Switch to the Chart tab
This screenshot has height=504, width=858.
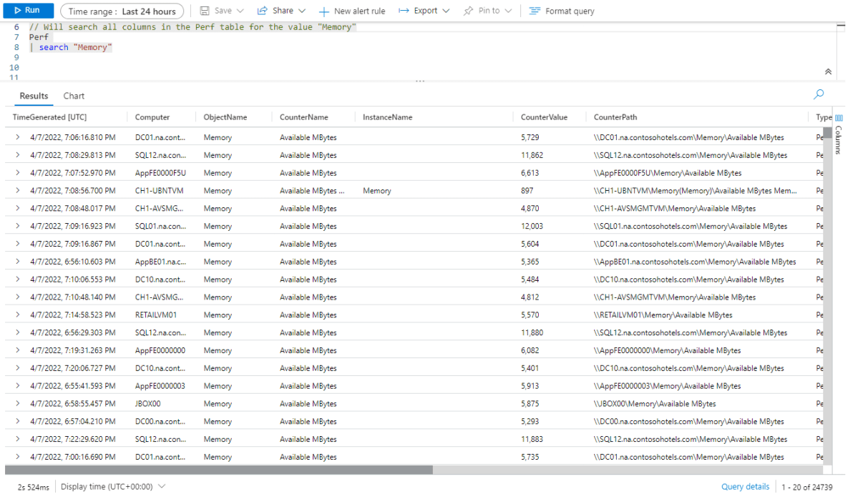click(x=74, y=95)
